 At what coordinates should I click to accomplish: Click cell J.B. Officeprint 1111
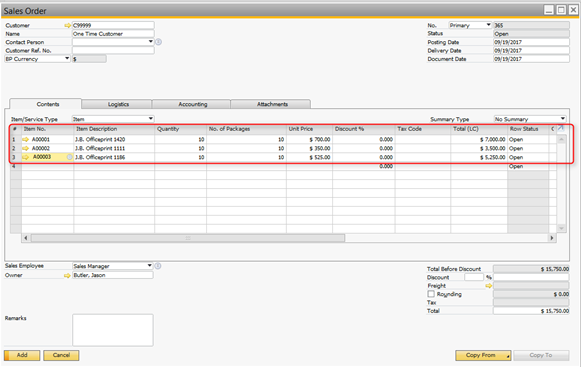point(114,149)
